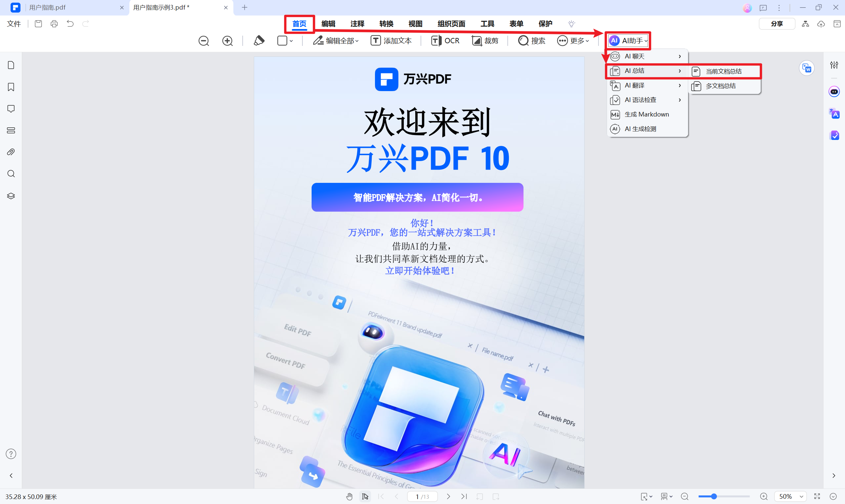Image resolution: width=845 pixels, height=504 pixels.
Task: Click 当前文档总结 in the AI submenu
Action: point(724,71)
